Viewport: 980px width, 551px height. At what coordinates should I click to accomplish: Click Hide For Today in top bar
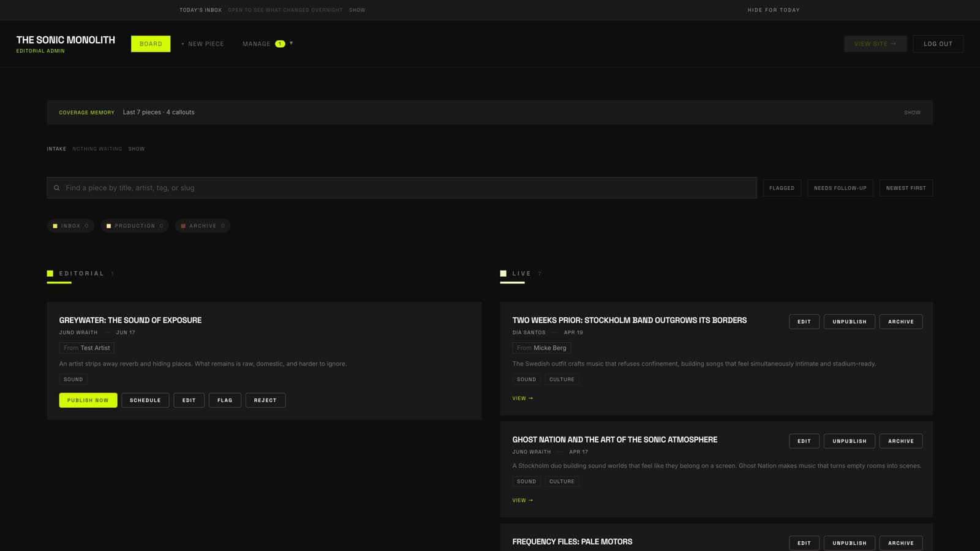click(x=774, y=10)
